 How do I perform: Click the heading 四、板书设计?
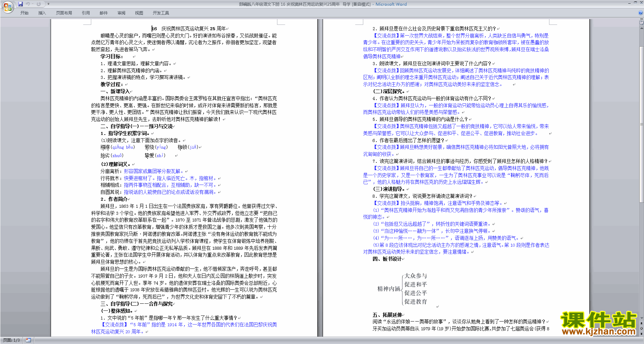[x=387, y=259]
